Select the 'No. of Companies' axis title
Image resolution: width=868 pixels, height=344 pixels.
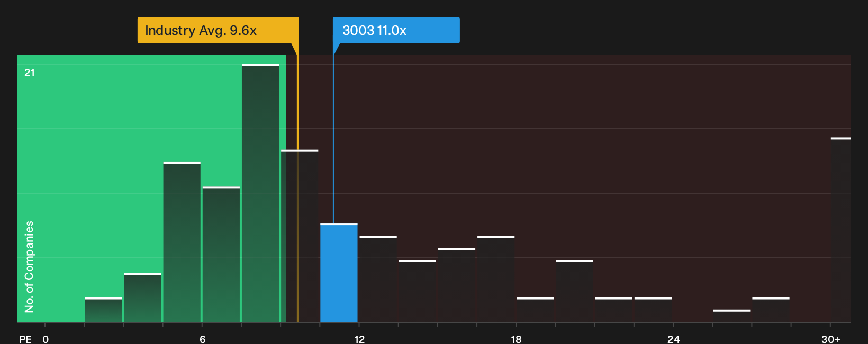(29, 267)
